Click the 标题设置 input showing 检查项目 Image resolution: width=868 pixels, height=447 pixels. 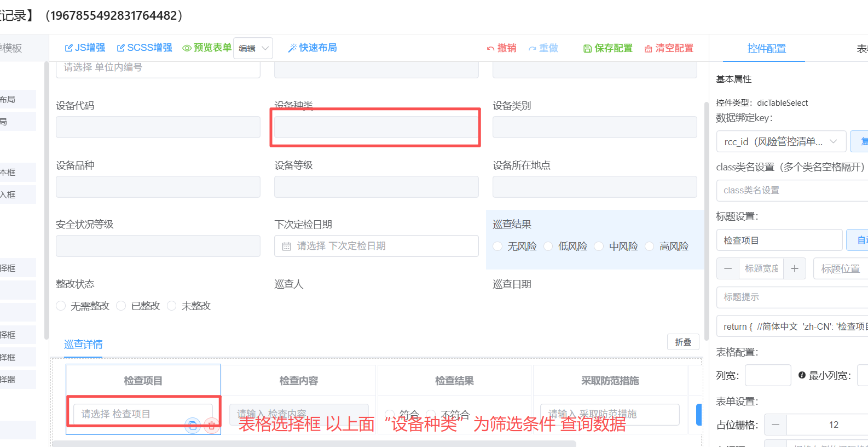pos(779,240)
